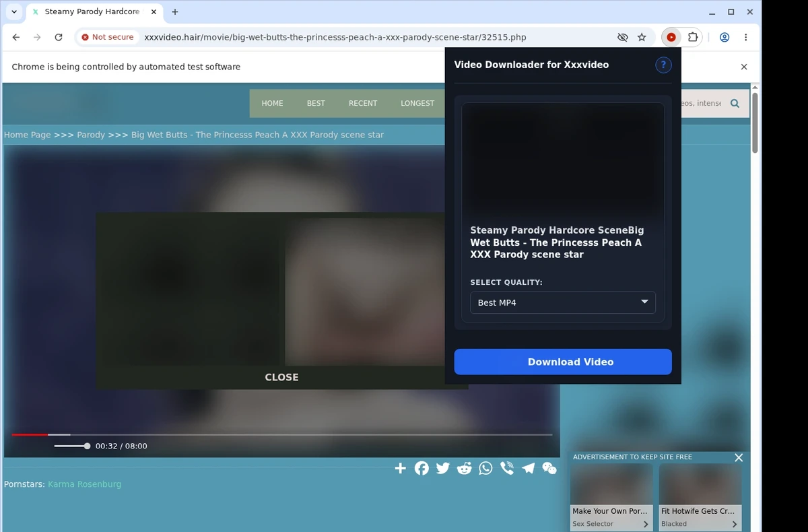Click the '00:32 / 08:00' time display
The height and width of the screenshot is (532, 808).
[x=121, y=446]
